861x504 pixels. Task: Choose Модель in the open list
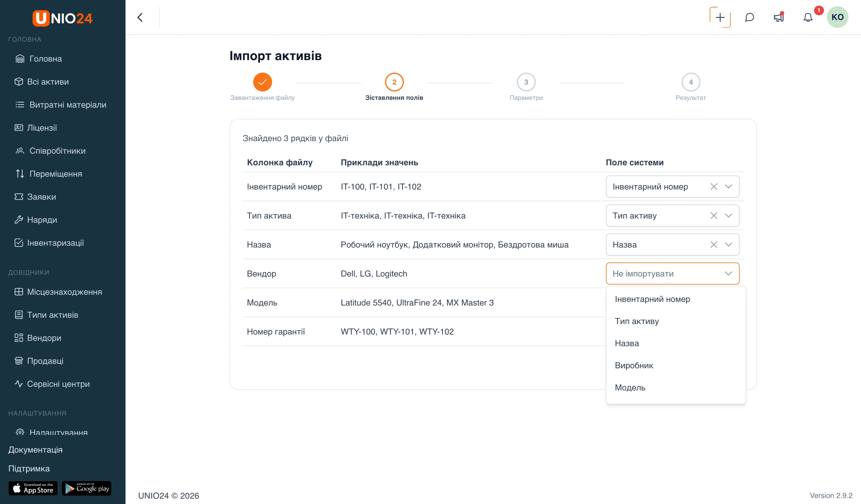(675, 388)
